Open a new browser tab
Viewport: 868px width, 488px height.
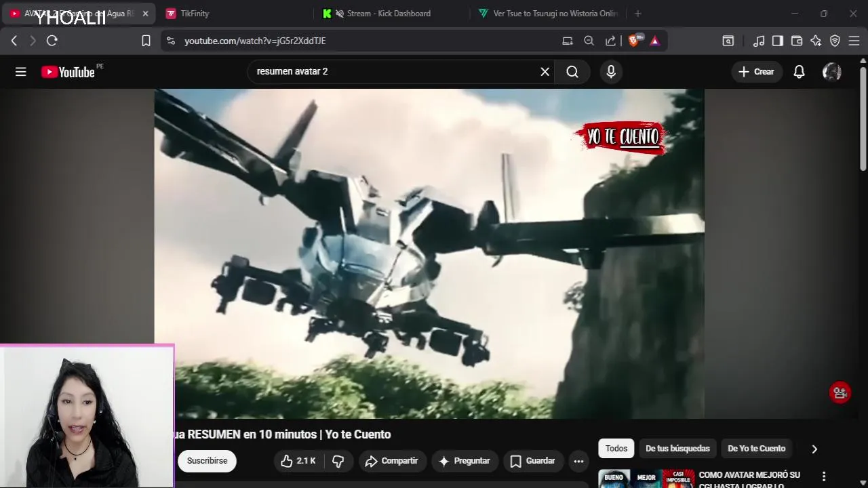(x=637, y=14)
